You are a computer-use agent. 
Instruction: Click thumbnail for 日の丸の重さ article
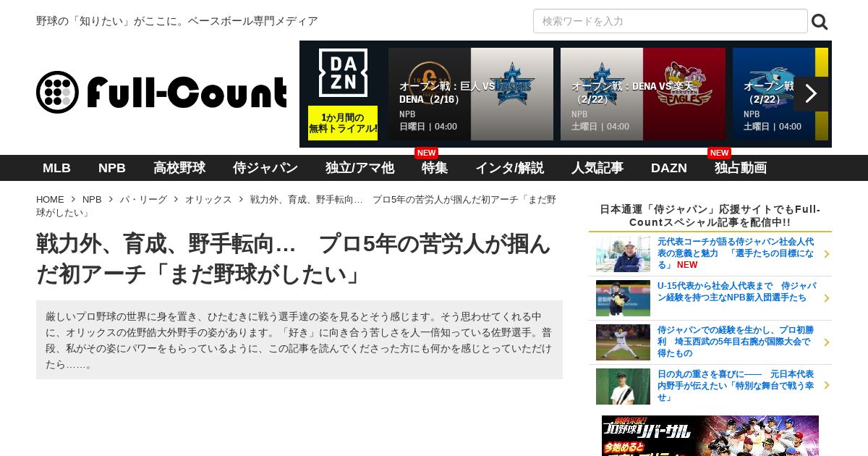(x=623, y=387)
